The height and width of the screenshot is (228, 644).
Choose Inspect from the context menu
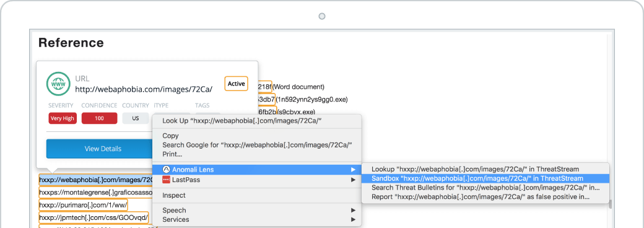coord(257,195)
